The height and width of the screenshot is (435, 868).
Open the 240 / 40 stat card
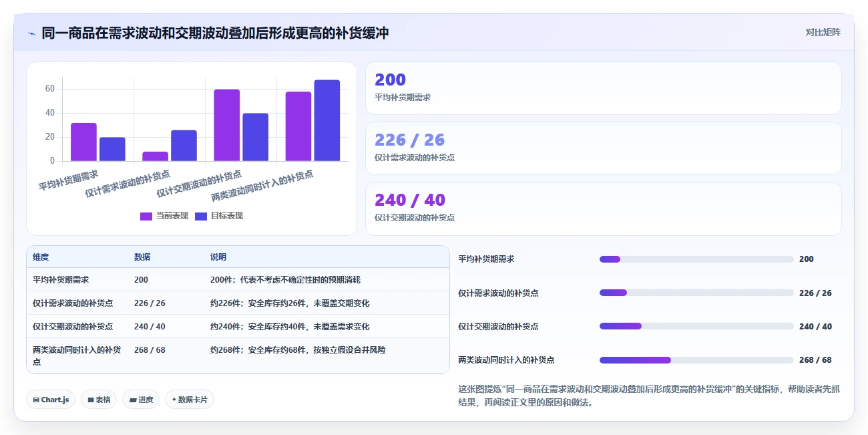point(604,208)
